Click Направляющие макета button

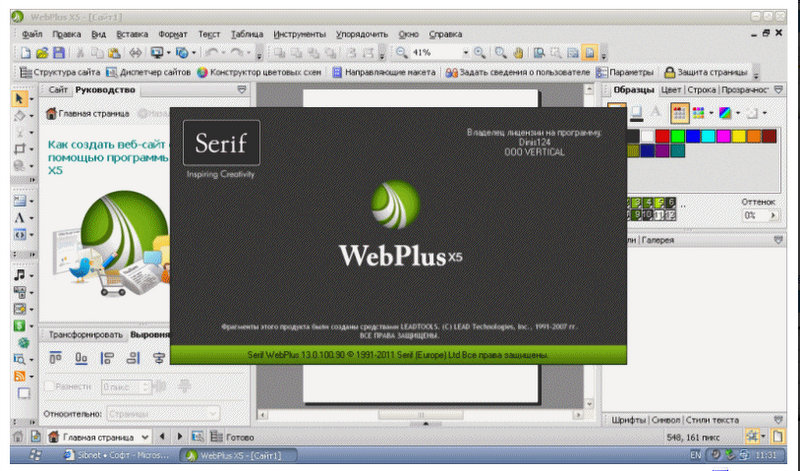pyautogui.click(x=384, y=72)
